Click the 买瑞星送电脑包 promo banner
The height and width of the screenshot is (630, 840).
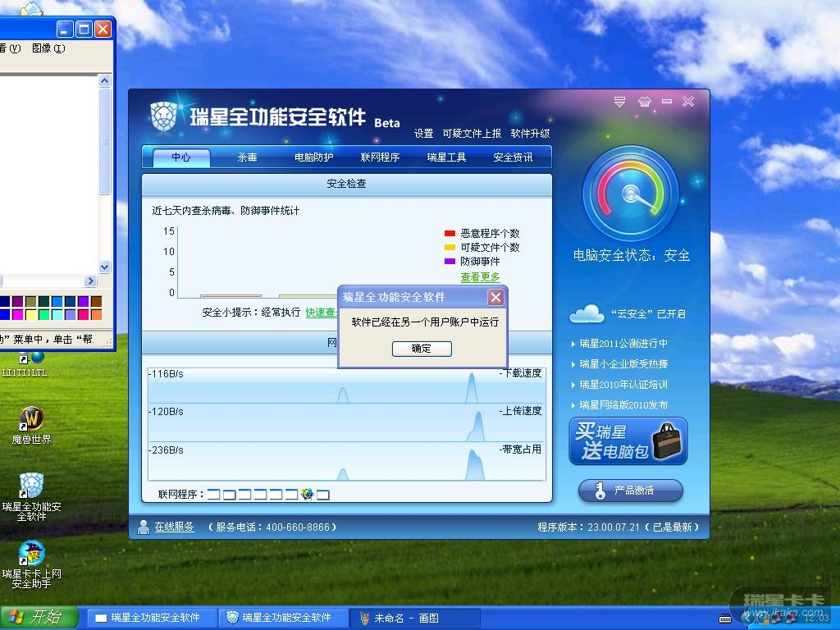click(x=628, y=441)
